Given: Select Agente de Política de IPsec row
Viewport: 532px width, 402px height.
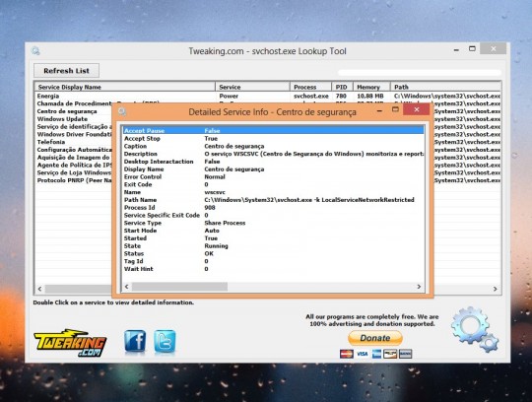Looking at the screenshot, I should click(x=74, y=166).
